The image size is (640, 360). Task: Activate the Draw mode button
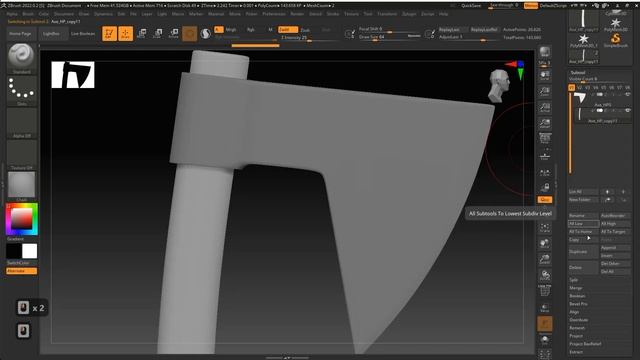click(x=125, y=33)
